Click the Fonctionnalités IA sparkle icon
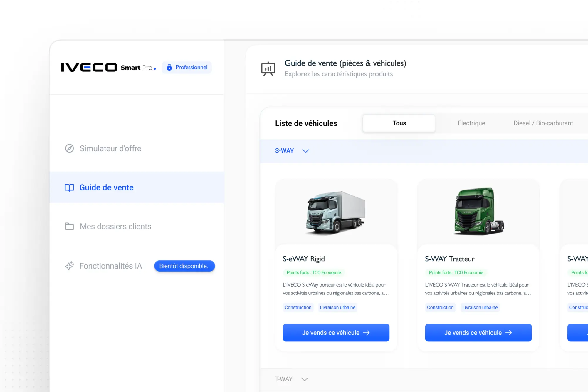Screen dimensions: 588x392 pos(69,266)
